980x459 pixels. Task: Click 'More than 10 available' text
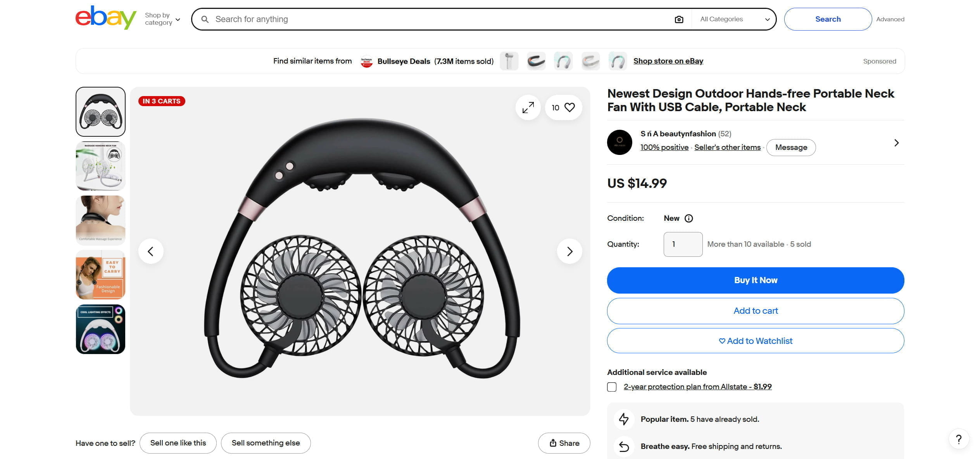click(745, 244)
